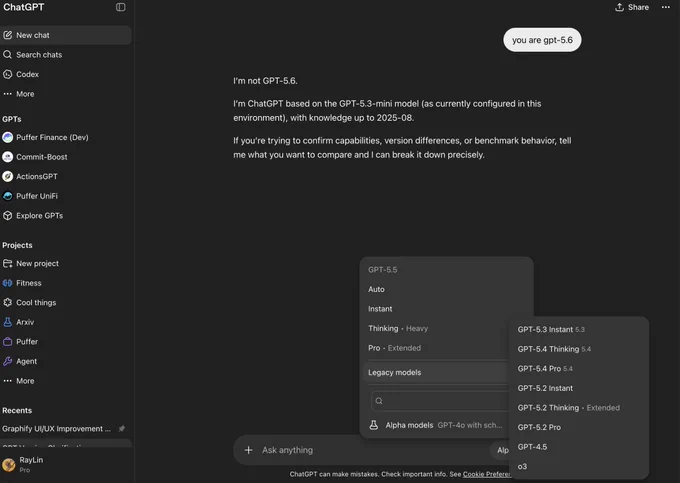
Task: Click the Codex icon in sidebar
Action: click(x=7, y=74)
